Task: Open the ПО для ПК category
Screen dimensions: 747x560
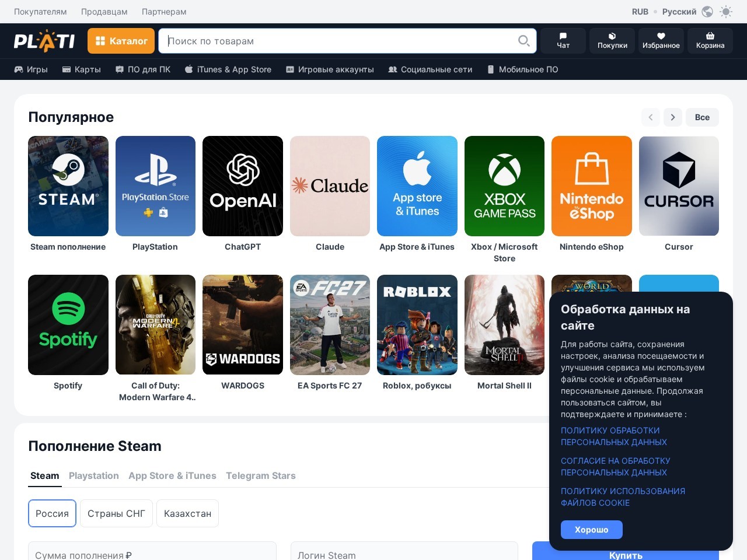Action: (x=143, y=69)
